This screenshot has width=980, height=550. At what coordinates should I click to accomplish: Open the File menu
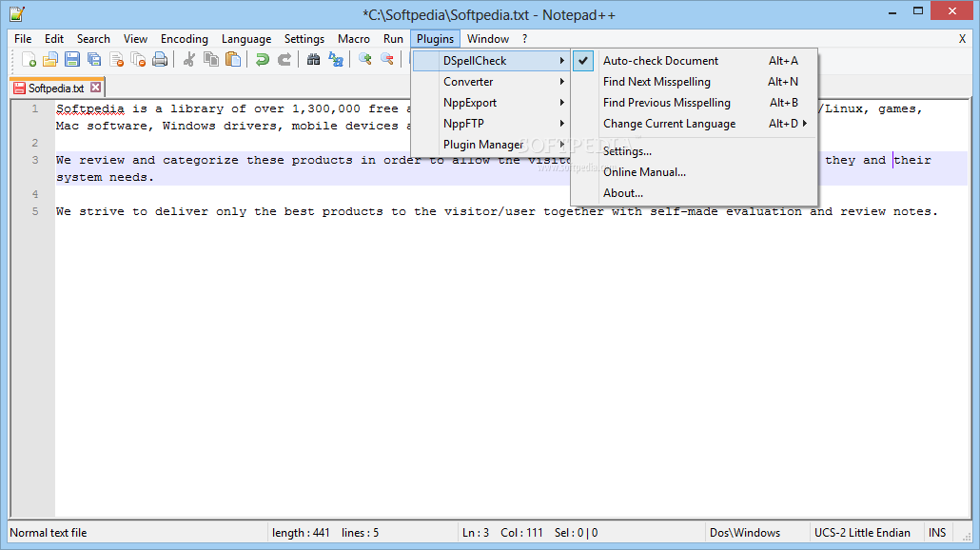click(x=23, y=39)
